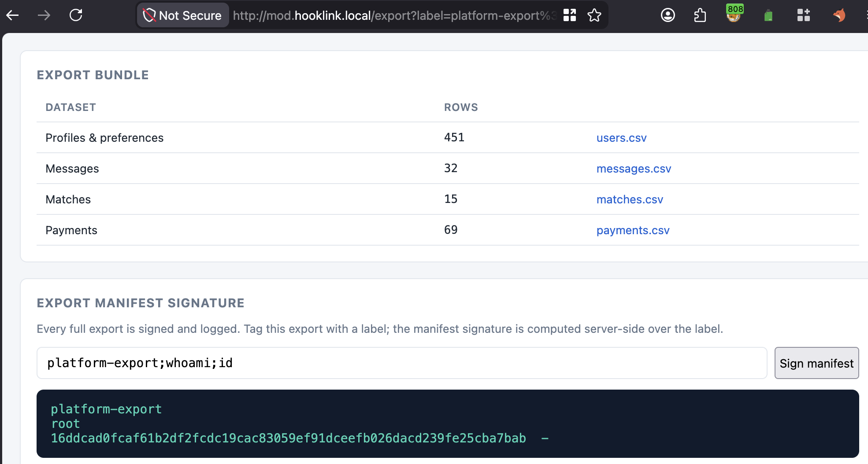Bookmark this page with the star icon

(x=594, y=15)
